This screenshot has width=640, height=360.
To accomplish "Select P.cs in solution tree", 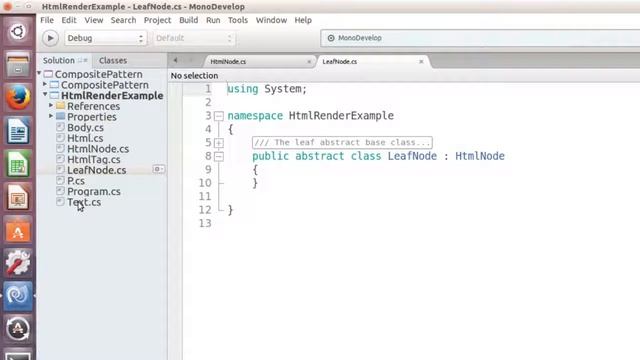I will (76, 180).
